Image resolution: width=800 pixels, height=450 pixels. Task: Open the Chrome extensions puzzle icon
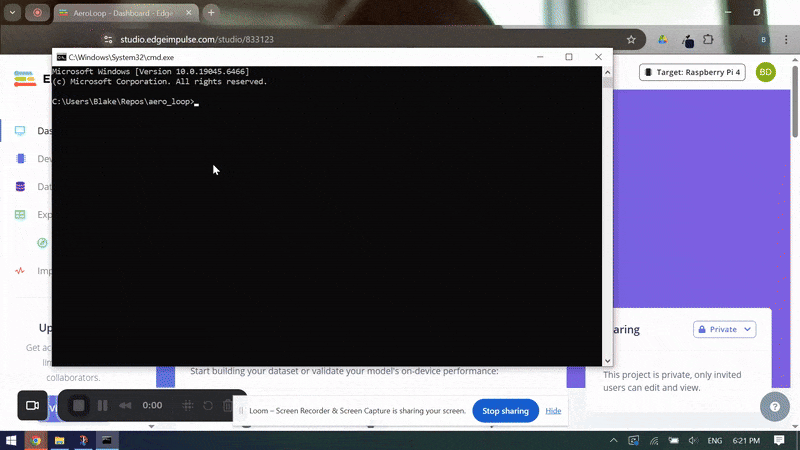click(708, 39)
